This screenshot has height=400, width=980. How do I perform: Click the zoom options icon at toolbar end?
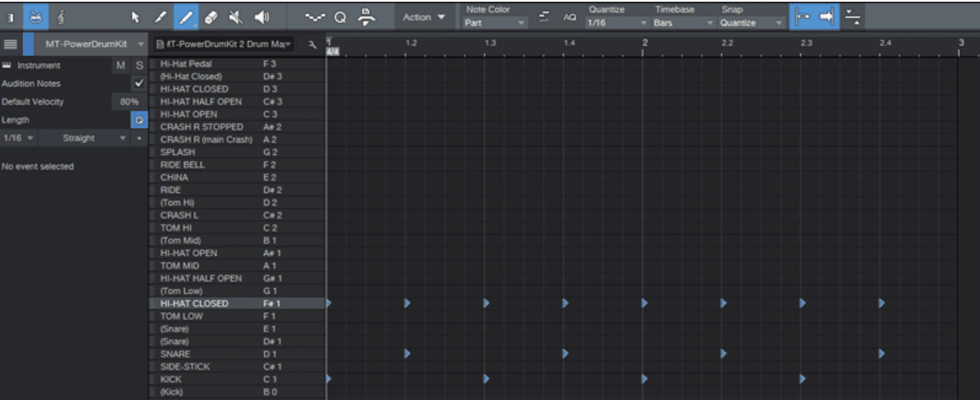pyautogui.click(x=852, y=17)
